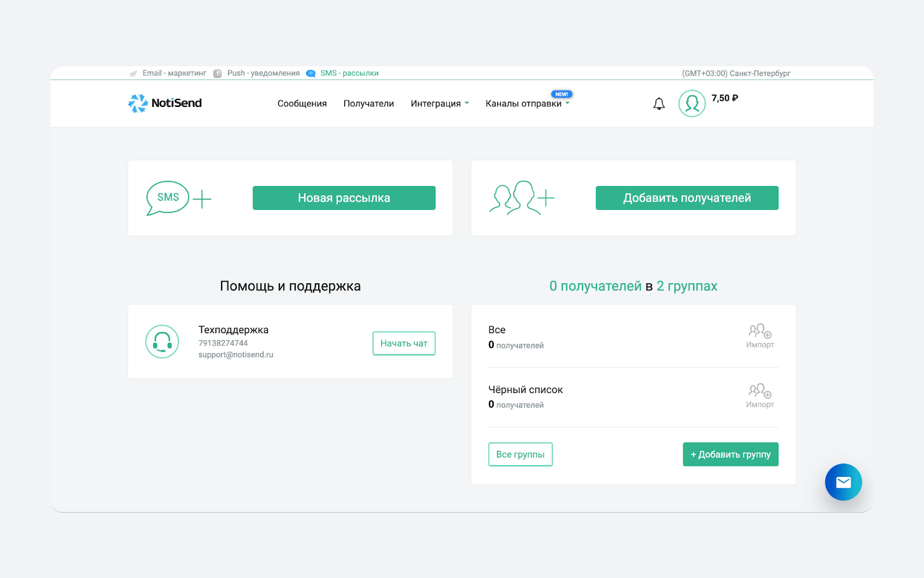924x578 pixels.
Task: Click the add recipients people icon
Action: (x=521, y=198)
